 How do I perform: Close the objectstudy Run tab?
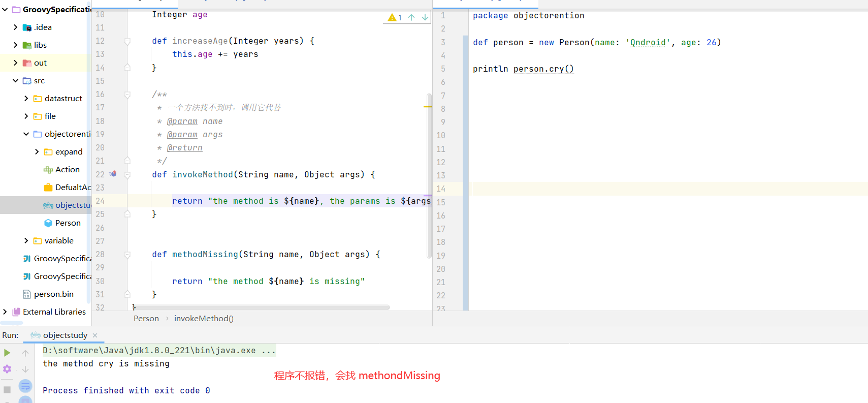pos(95,335)
